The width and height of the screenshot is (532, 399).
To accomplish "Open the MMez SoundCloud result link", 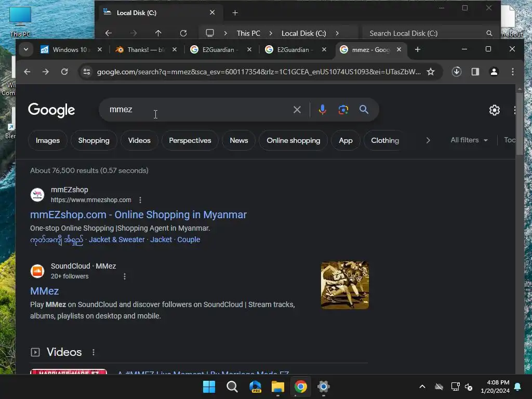I will (x=45, y=291).
